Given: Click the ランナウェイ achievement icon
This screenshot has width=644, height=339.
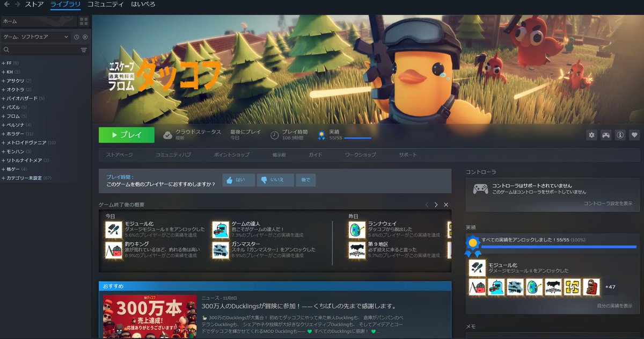Looking at the screenshot, I should click(x=356, y=229).
